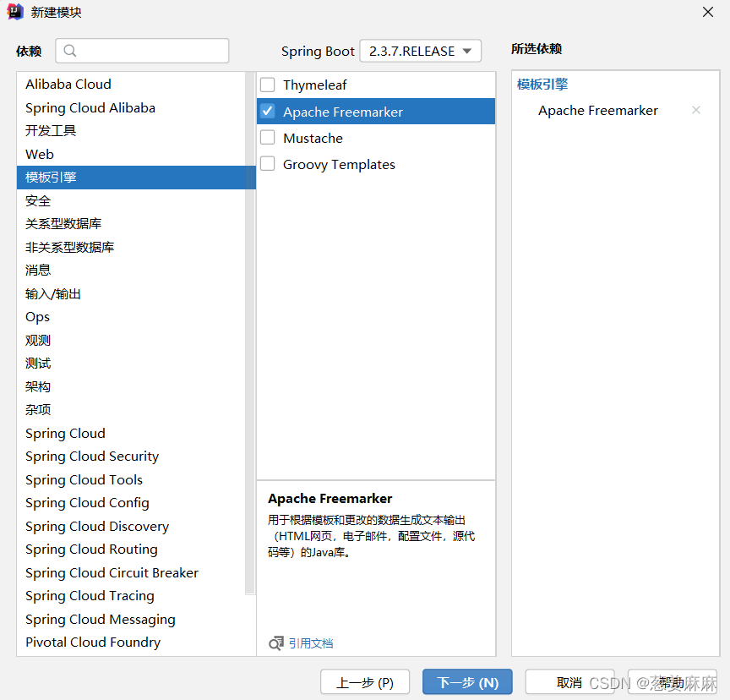Click the IntelliJ IDEA logo in title bar
This screenshot has height=700, width=730.
pyautogui.click(x=15, y=12)
